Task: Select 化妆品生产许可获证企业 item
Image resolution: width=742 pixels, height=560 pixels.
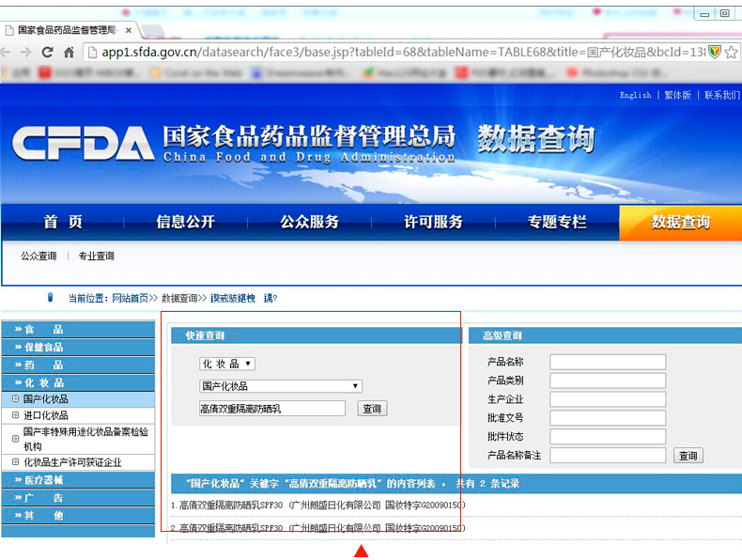Action: coord(72,462)
